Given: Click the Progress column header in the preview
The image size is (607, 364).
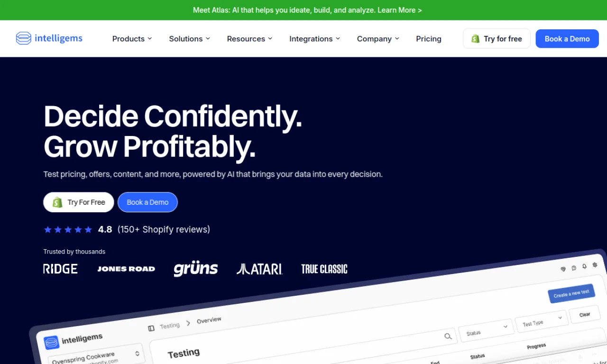Looking at the screenshot, I should pos(536,346).
